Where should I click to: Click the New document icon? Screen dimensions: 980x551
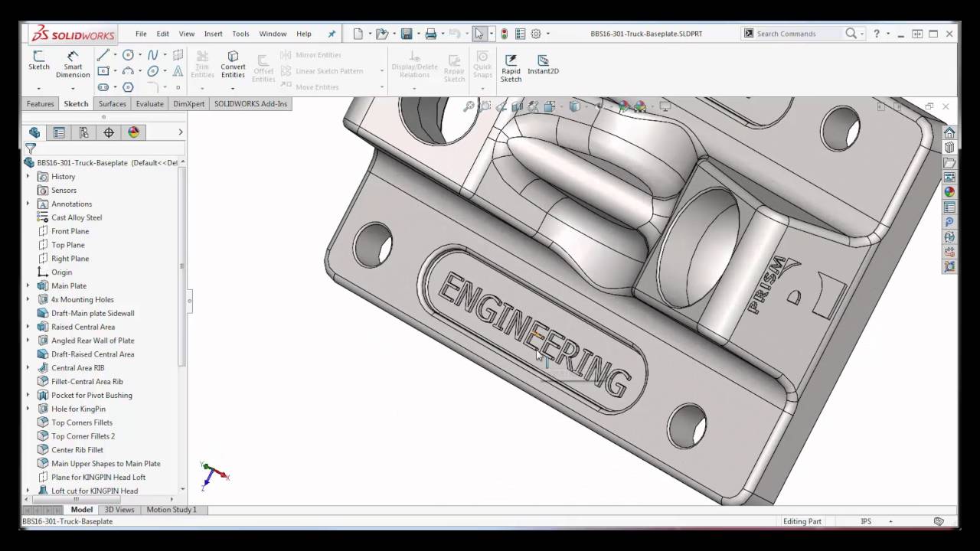click(358, 34)
